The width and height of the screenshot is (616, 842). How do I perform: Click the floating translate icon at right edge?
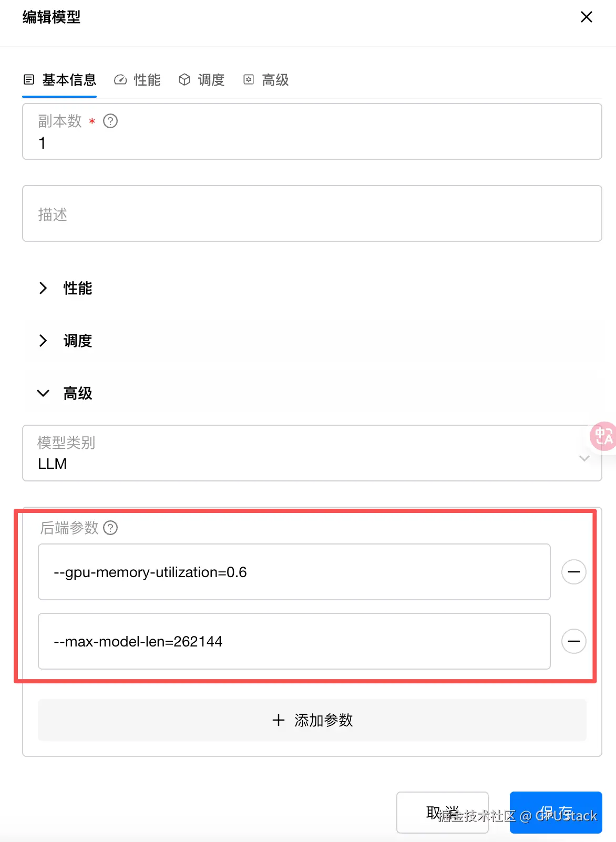coord(603,436)
